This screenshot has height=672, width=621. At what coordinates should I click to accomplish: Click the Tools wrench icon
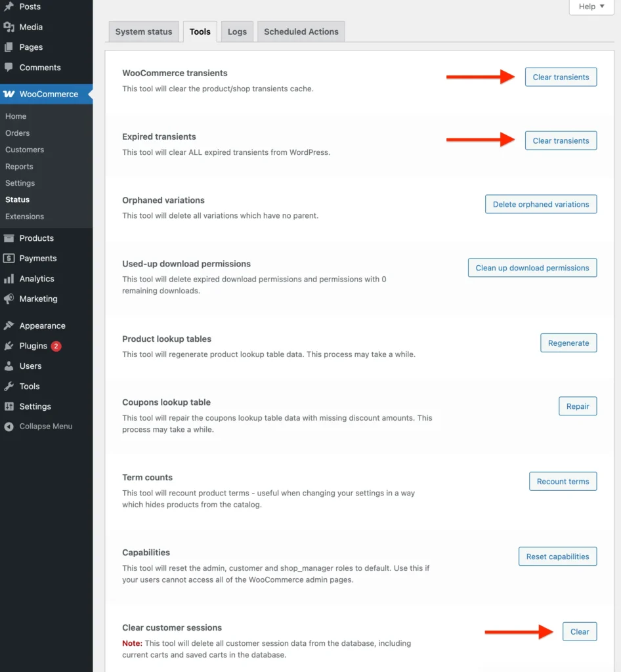click(x=10, y=386)
